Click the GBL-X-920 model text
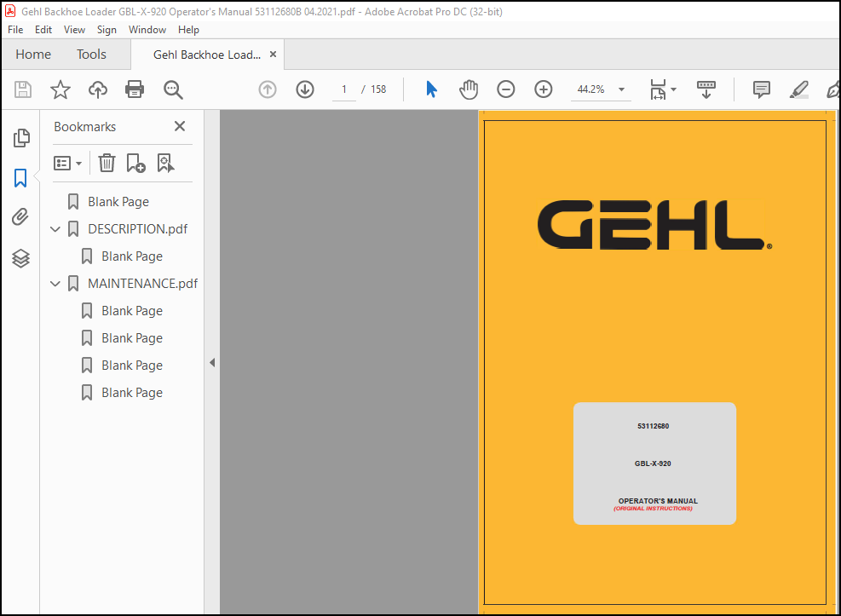The image size is (841, 616). pyautogui.click(x=653, y=463)
